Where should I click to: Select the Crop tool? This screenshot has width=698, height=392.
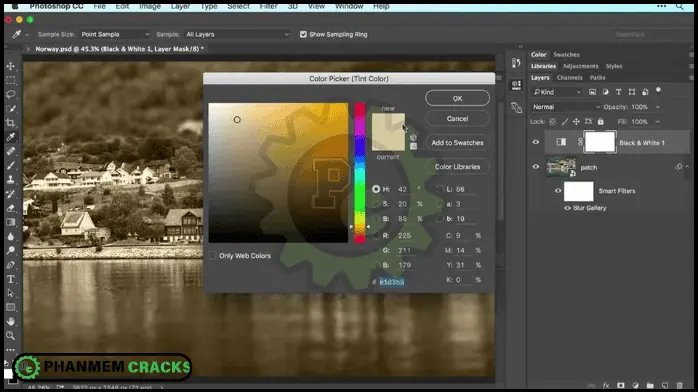[11, 123]
